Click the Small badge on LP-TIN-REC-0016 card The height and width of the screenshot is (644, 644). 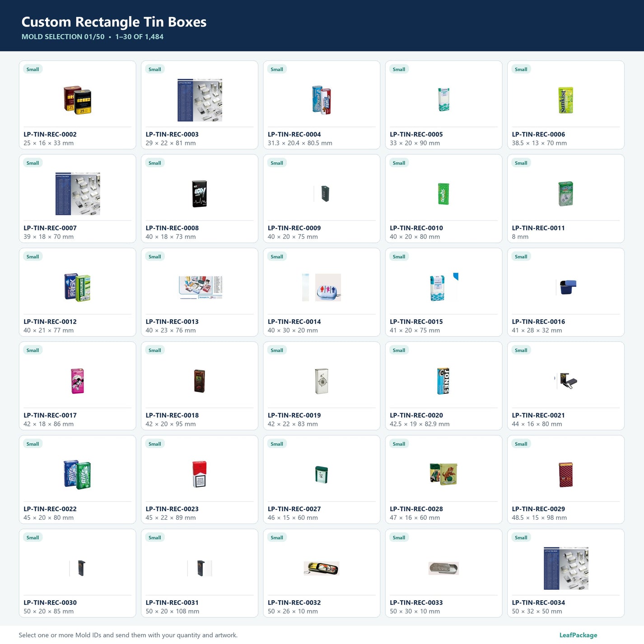[x=521, y=257]
